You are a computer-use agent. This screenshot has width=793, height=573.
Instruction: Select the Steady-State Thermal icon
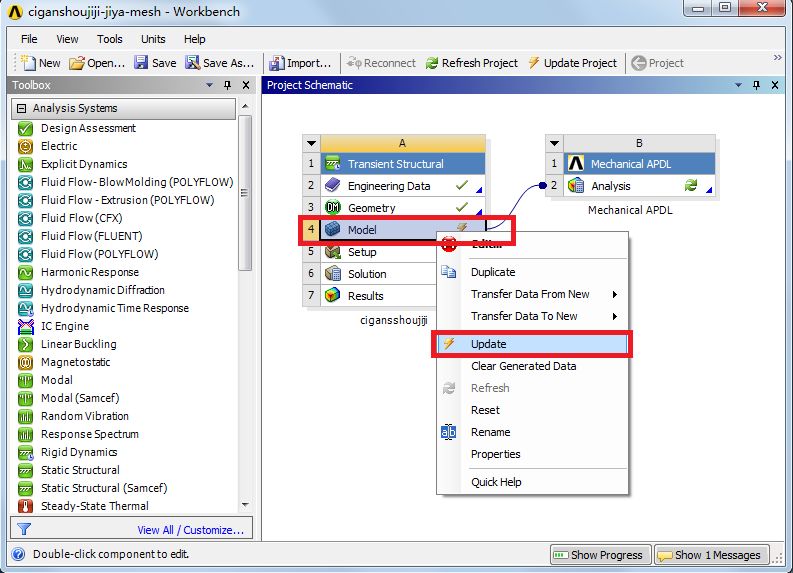tap(25, 506)
